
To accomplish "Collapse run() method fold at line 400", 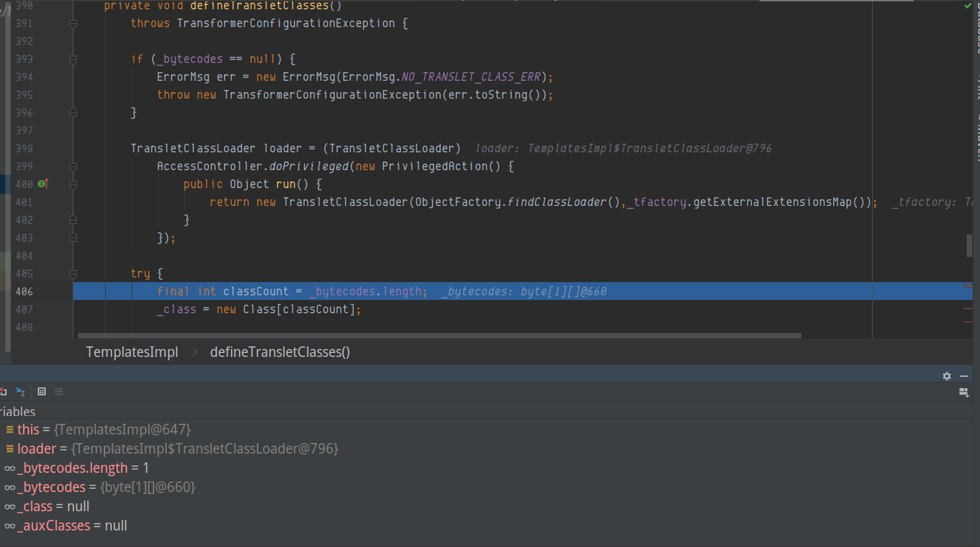I will point(73,185).
